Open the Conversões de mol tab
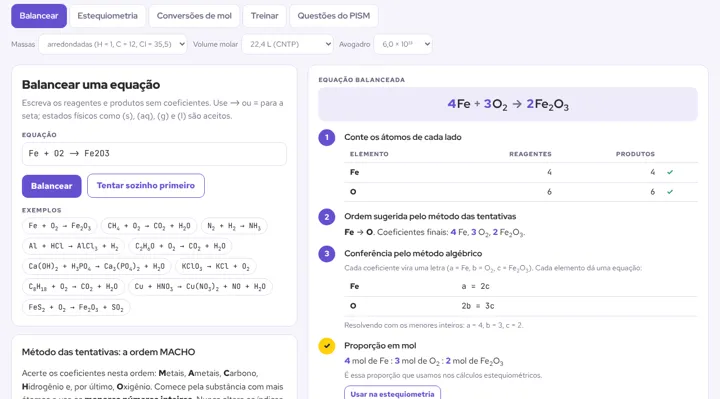Viewport: 720px width, 399px height. pyautogui.click(x=194, y=16)
